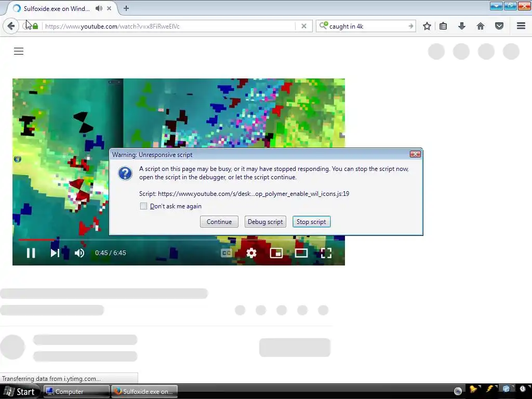This screenshot has height=399, width=532.
Task: Check "Don't ask me again" checkbox
Action: [x=143, y=206]
